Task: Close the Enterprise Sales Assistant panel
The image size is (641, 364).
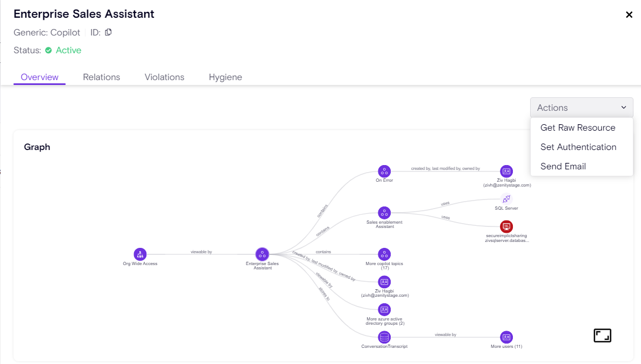Action: (x=629, y=15)
